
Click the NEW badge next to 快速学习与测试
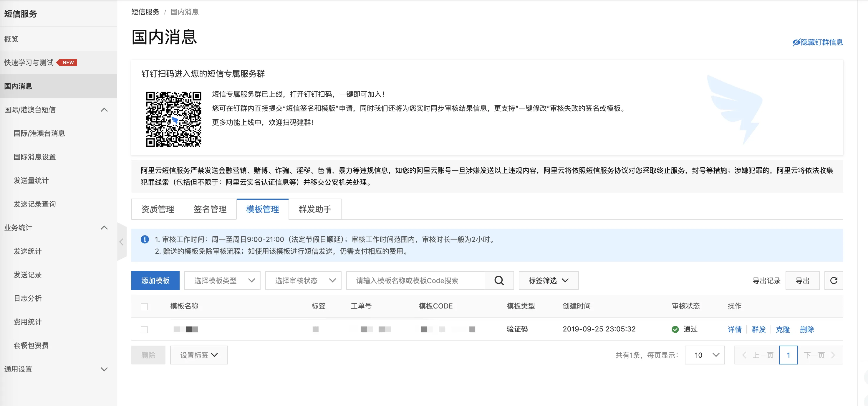point(67,63)
